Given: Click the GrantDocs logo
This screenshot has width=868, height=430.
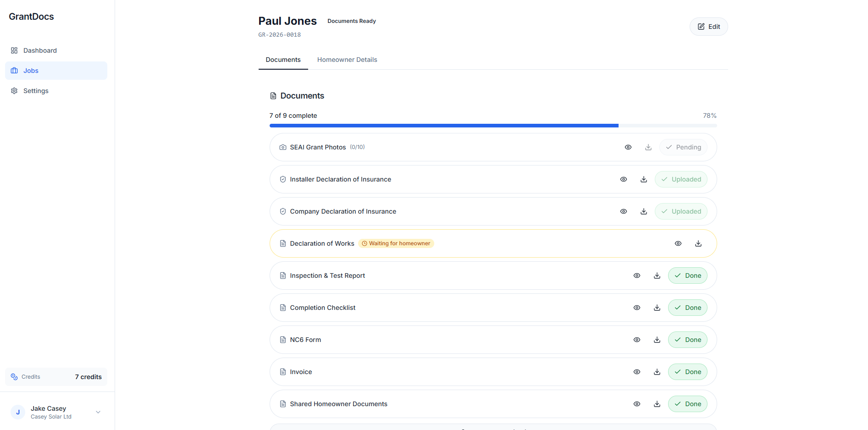Looking at the screenshot, I should pyautogui.click(x=31, y=17).
